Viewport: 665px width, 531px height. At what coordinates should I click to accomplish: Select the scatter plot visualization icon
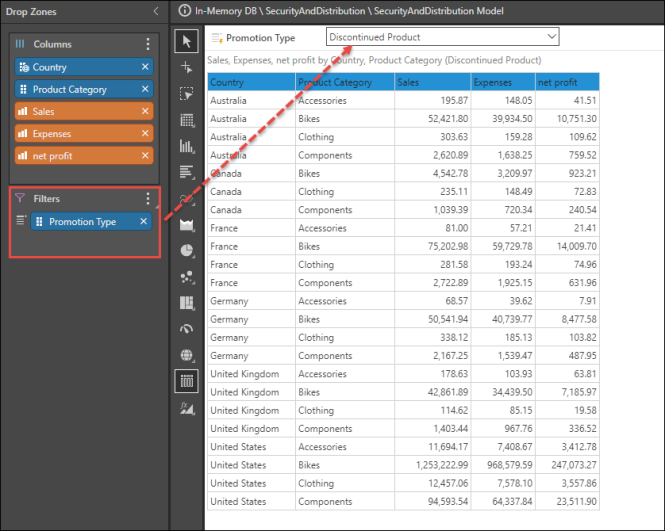pyautogui.click(x=187, y=276)
